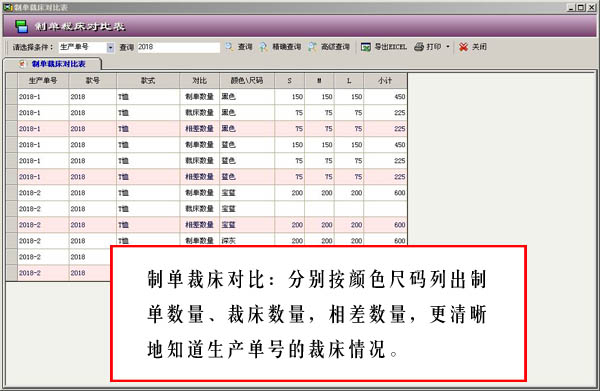This screenshot has height=391, width=600.
Task: Click the 对比 column header
Action: click(199, 80)
